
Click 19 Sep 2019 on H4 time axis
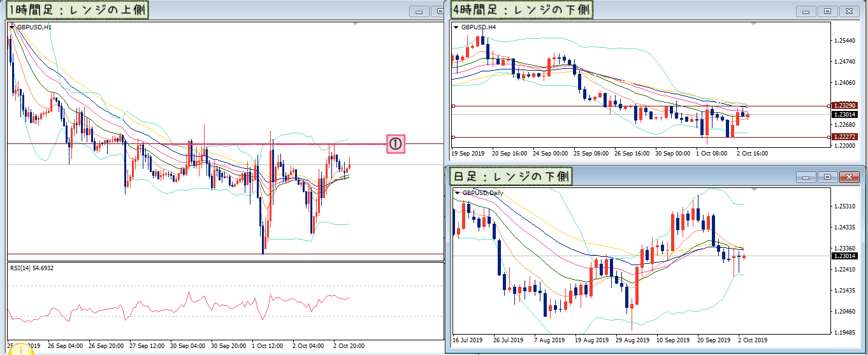click(467, 154)
